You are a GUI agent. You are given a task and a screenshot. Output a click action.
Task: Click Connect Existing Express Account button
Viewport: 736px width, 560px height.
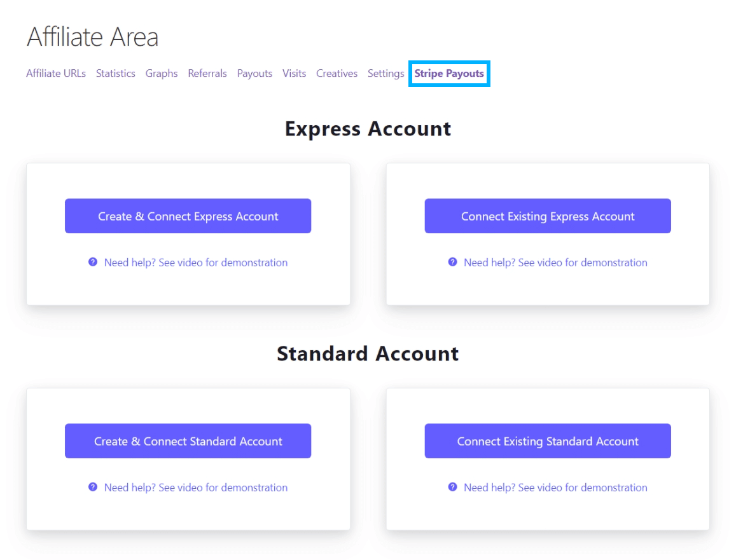click(x=548, y=215)
